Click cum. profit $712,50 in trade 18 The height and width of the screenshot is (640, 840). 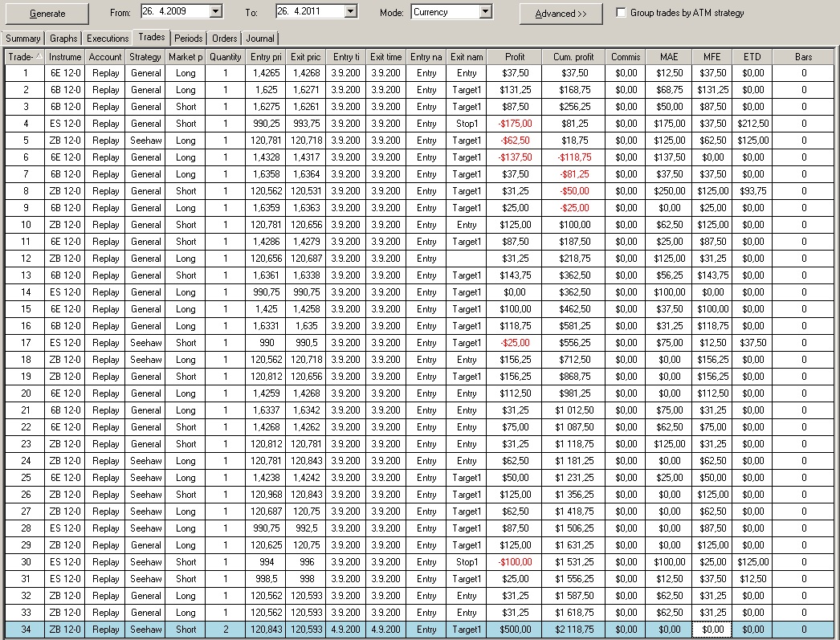pyautogui.click(x=575, y=360)
